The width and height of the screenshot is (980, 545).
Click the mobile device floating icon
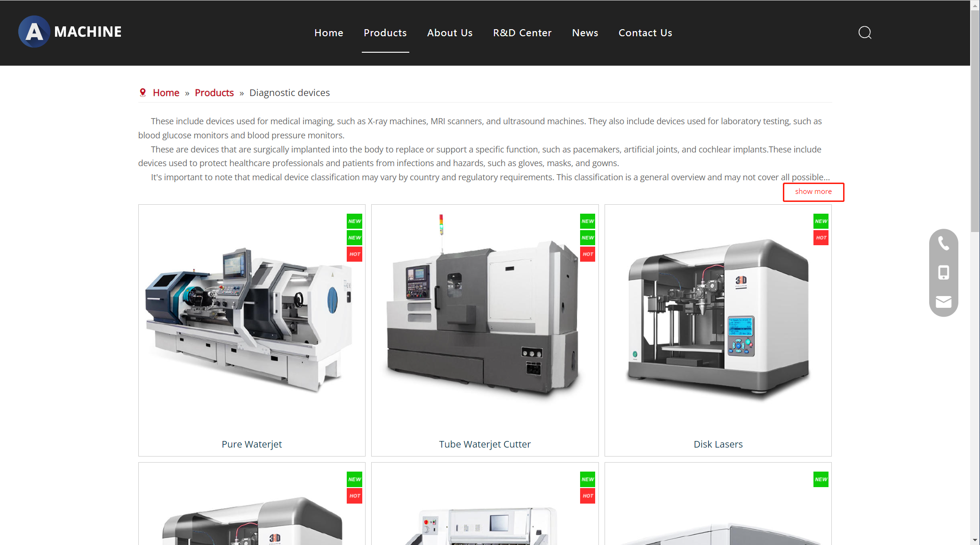pos(943,272)
